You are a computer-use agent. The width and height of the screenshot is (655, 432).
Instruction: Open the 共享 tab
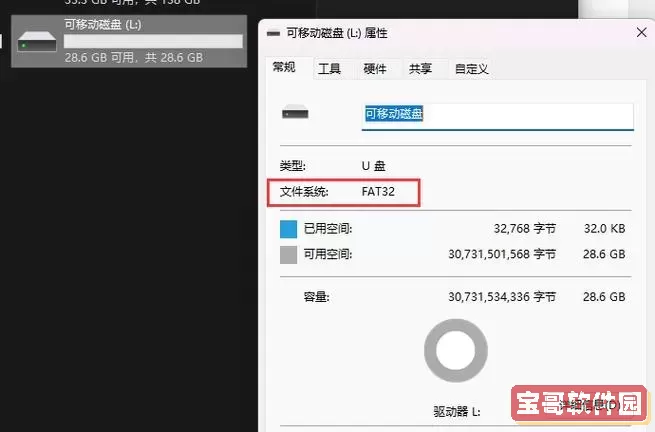point(420,69)
